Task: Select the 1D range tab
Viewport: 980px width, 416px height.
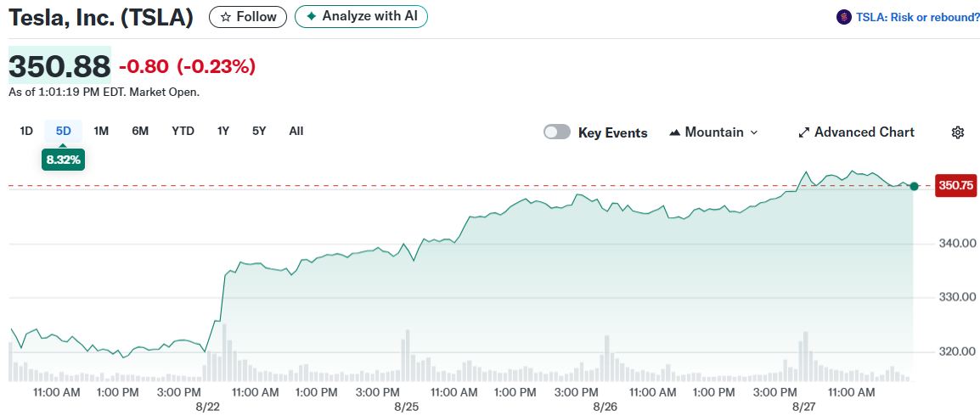Action: pos(26,132)
